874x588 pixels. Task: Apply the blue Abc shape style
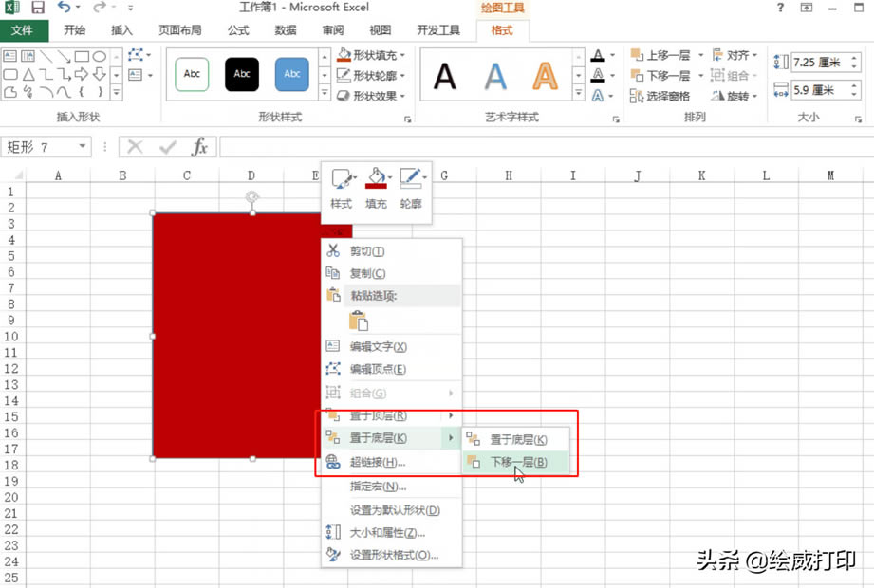[290, 75]
